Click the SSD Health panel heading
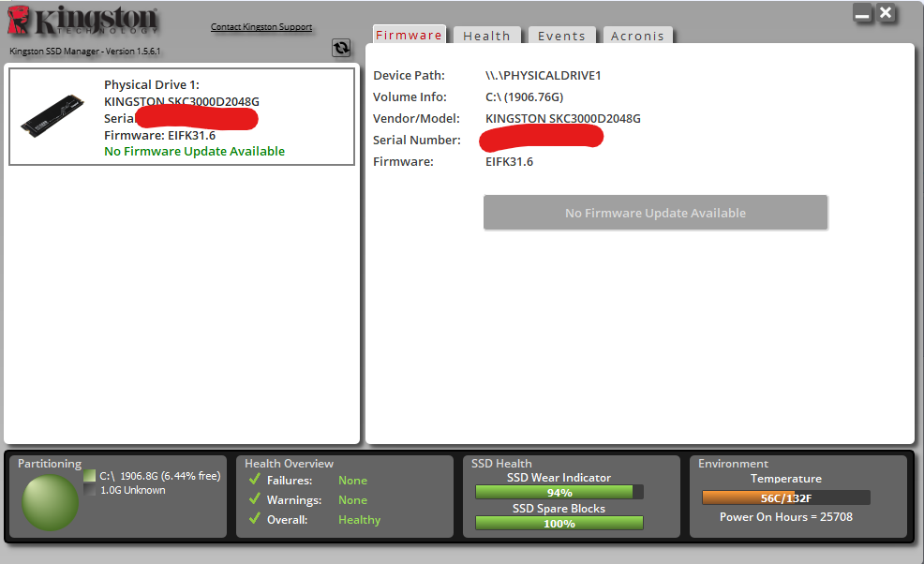This screenshot has height=564, width=924. click(501, 463)
